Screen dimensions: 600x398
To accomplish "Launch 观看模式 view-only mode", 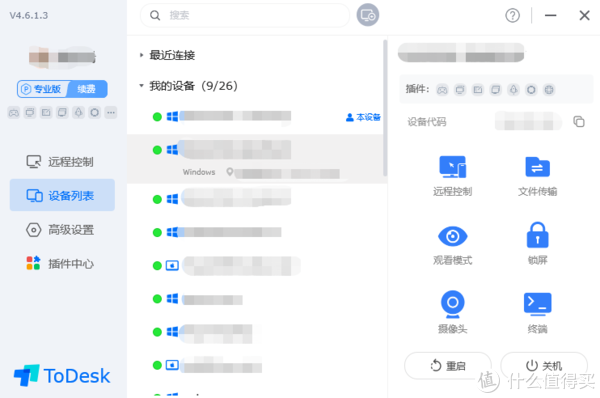I will point(453,245).
